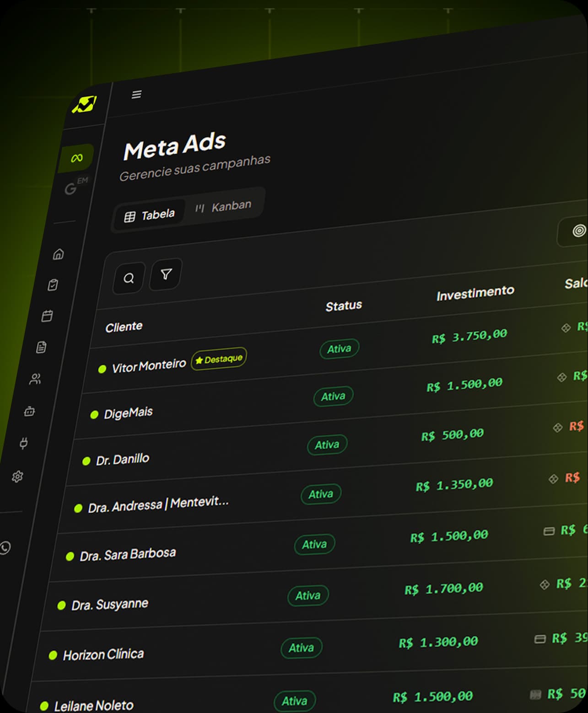The image size is (588, 713).
Task: Select client Dra. Andressa | Mentevit...
Action: click(x=158, y=504)
